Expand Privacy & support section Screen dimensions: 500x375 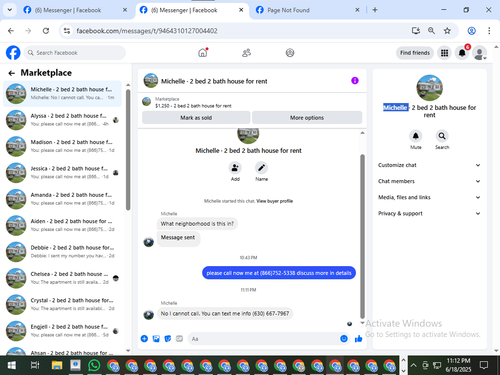tap(429, 213)
